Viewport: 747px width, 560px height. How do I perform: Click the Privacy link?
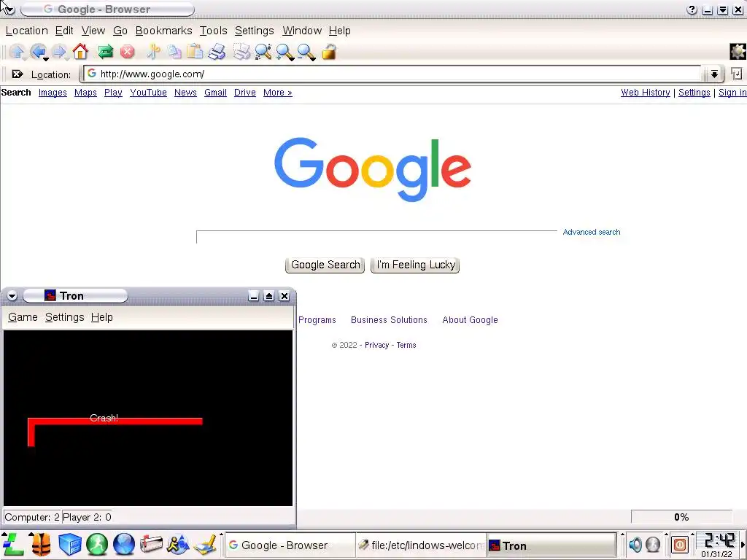pos(376,345)
